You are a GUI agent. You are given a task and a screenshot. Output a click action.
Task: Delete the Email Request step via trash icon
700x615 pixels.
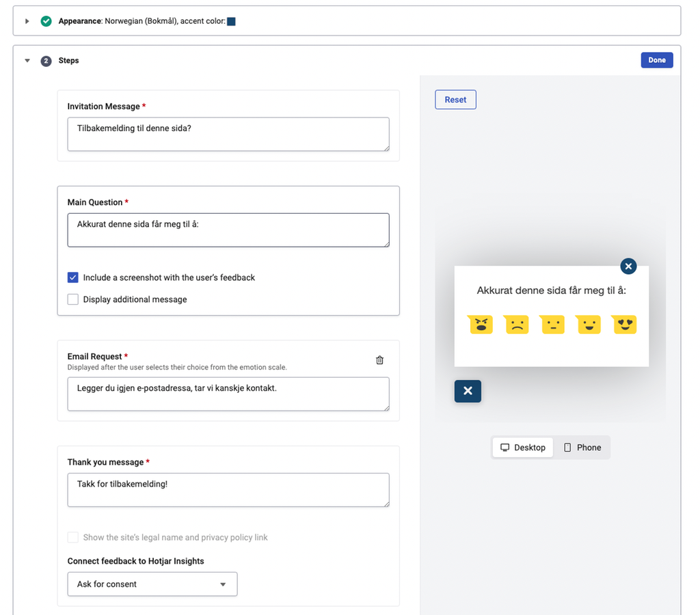(x=379, y=360)
